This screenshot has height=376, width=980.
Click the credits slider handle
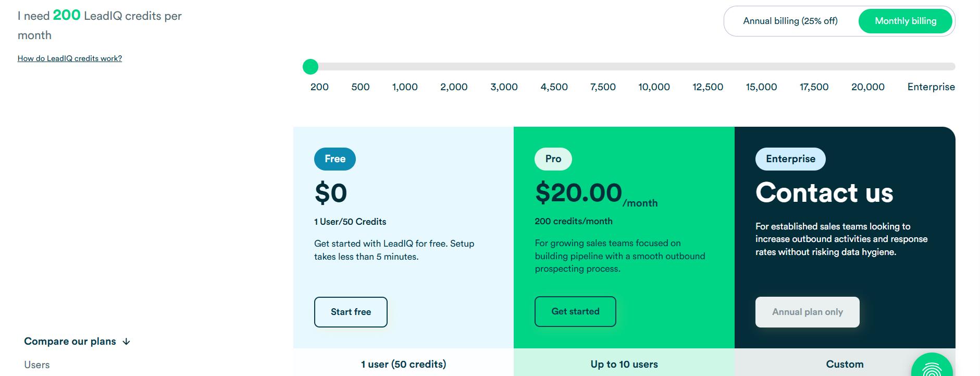[311, 66]
